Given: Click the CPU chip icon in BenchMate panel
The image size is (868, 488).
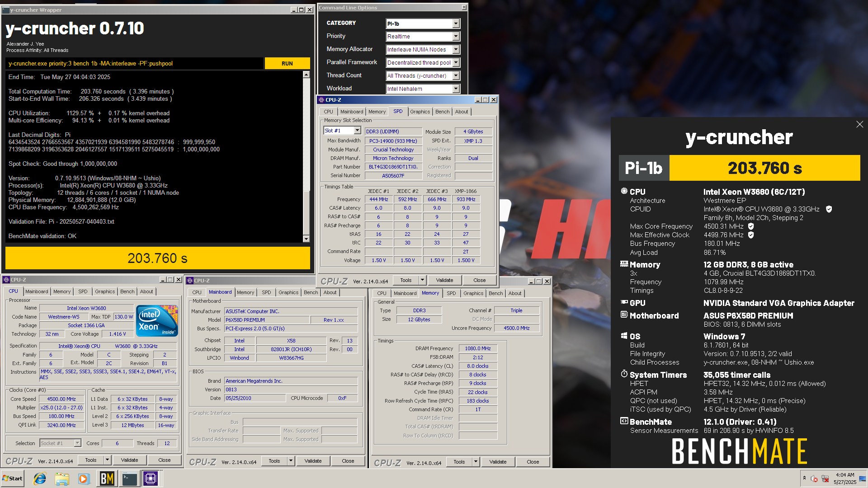Looking at the screenshot, I should 624,192.
